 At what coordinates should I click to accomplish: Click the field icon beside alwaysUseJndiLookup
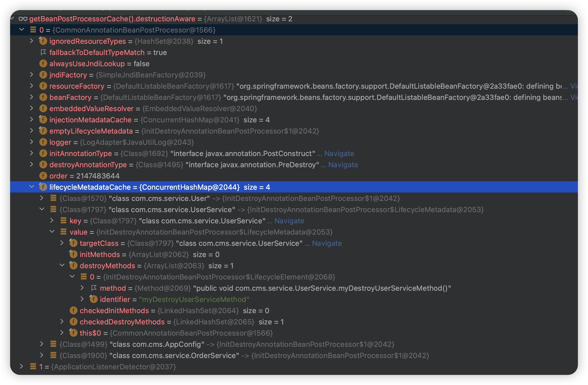click(43, 64)
